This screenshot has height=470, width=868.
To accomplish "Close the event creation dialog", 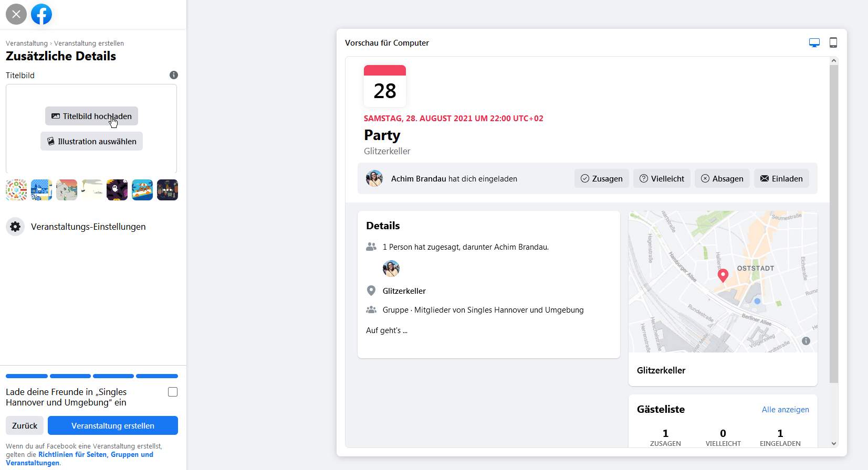I will point(16,14).
